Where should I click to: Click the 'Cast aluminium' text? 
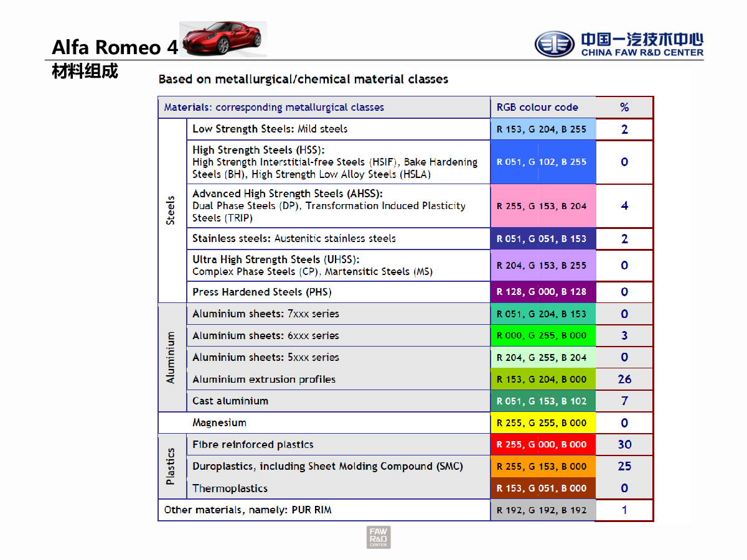(x=230, y=401)
